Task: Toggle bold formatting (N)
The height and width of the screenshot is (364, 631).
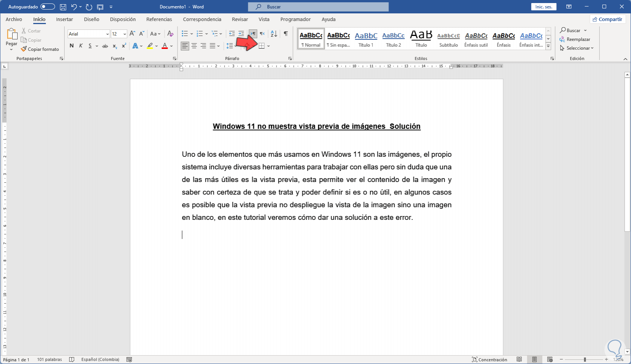Action: (x=72, y=46)
